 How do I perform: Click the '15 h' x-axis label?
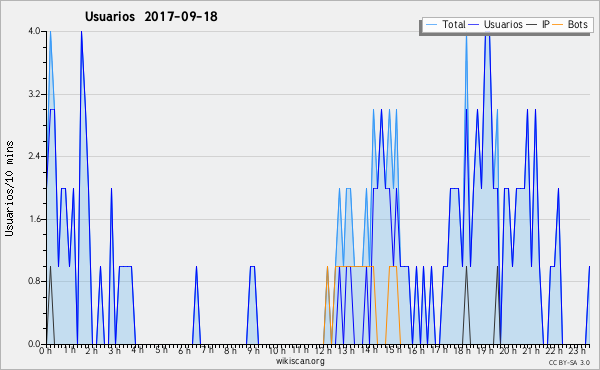pyautogui.click(x=393, y=350)
